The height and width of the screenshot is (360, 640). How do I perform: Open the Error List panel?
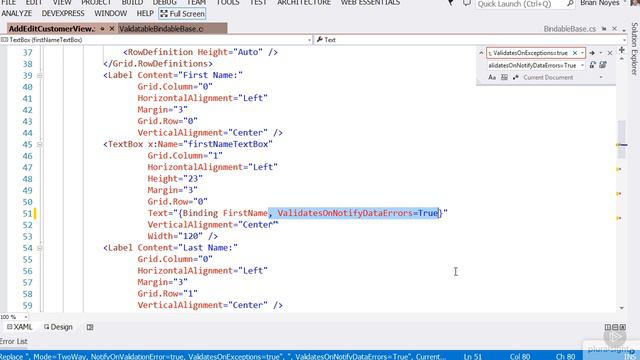[13, 341]
